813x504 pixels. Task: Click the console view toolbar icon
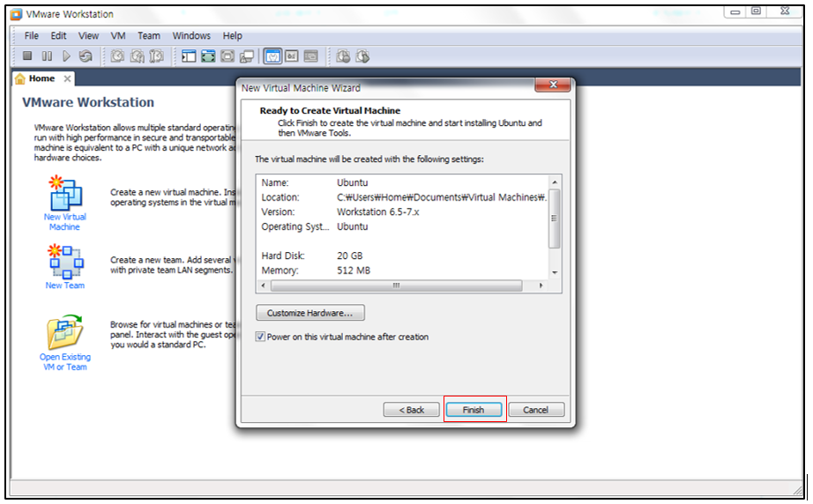pyautogui.click(x=310, y=56)
